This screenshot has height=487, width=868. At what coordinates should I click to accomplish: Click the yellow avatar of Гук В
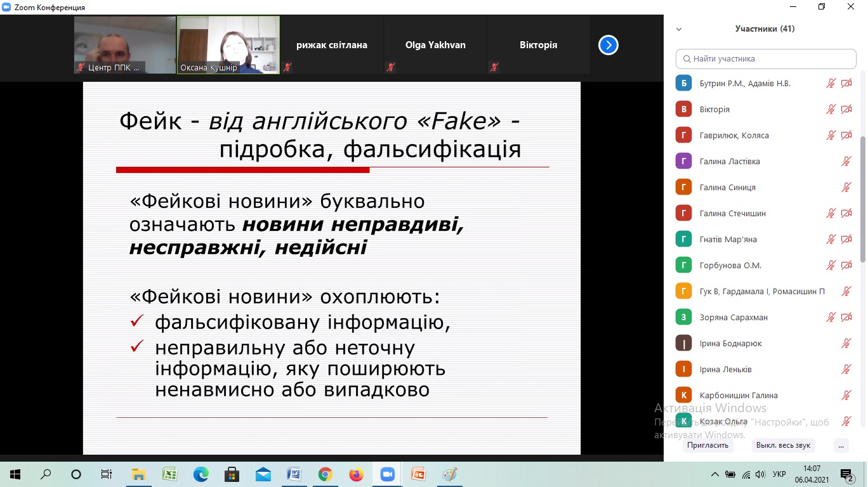click(683, 291)
